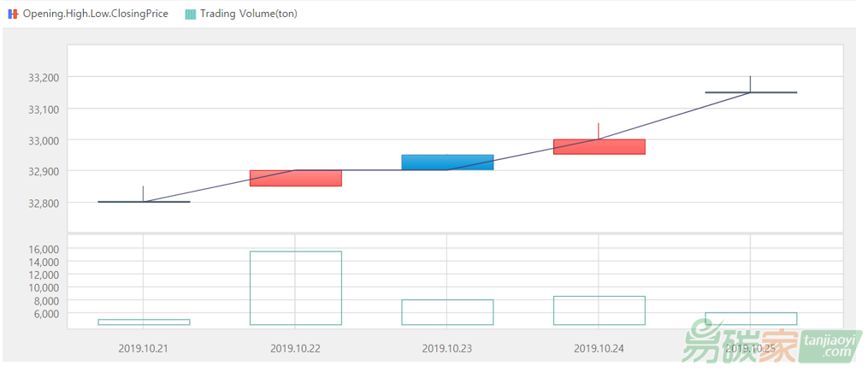Click the top-right price bar for 2019.10.25

[x=750, y=92]
